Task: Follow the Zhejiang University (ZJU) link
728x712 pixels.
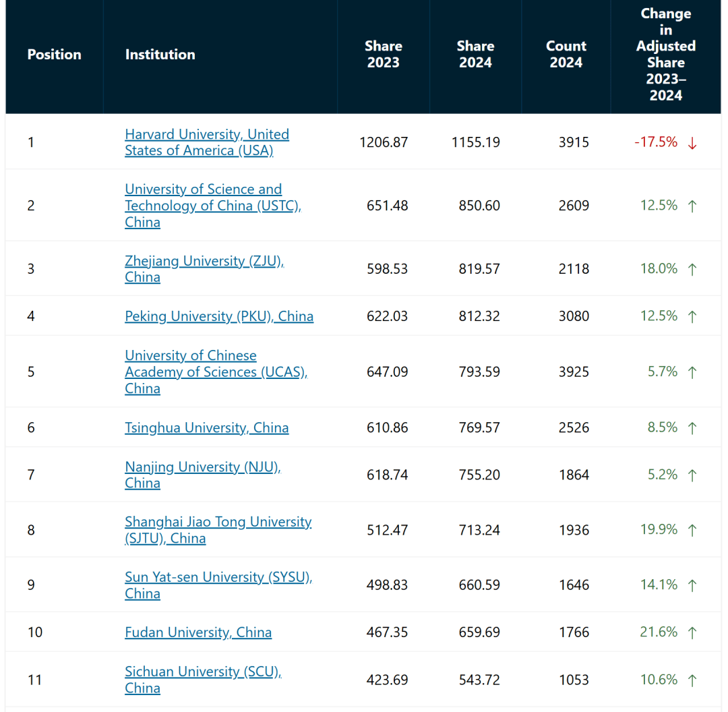Action: click(204, 269)
